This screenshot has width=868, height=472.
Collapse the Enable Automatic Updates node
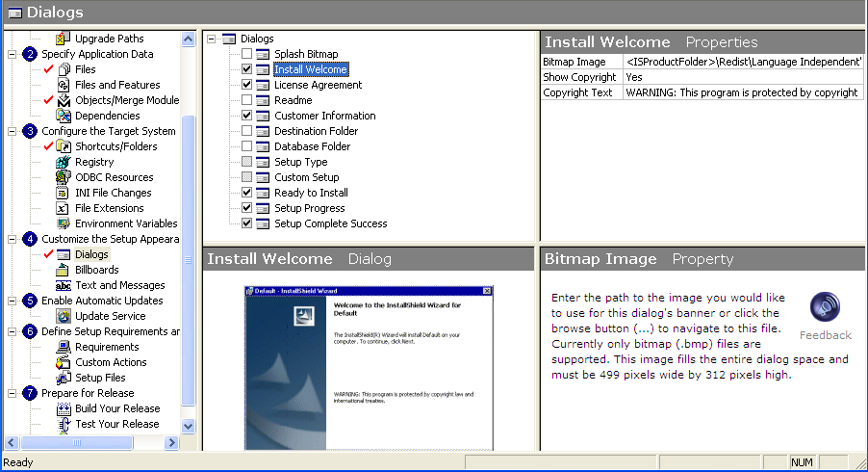[13, 301]
